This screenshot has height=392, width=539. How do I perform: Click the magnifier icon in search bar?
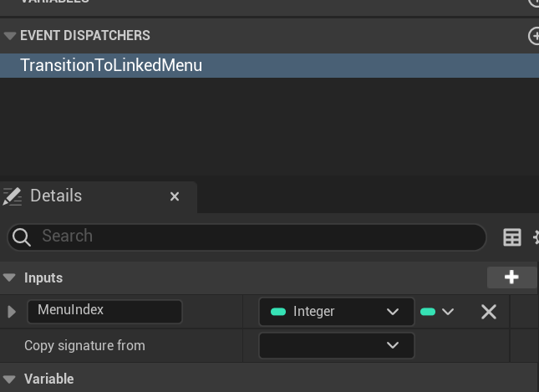(23, 237)
